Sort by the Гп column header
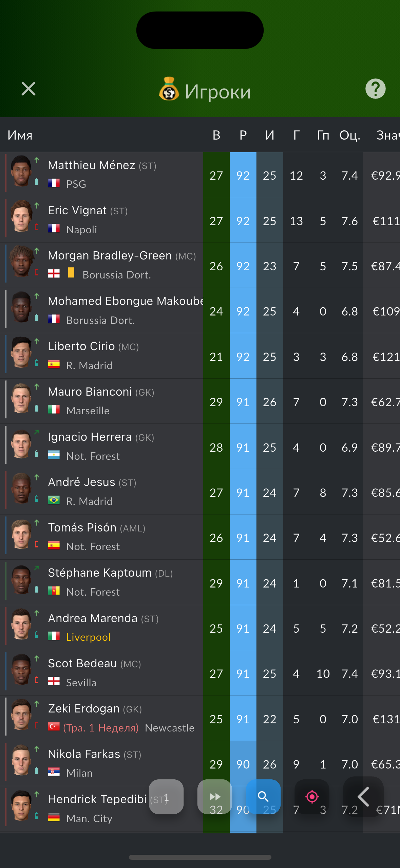 323,135
